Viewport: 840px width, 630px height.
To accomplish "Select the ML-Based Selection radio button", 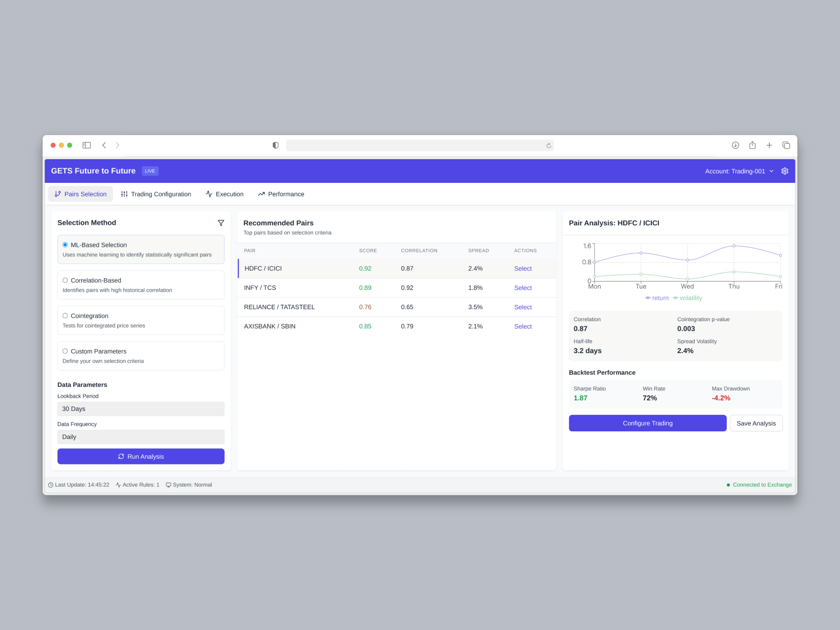I will point(65,245).
